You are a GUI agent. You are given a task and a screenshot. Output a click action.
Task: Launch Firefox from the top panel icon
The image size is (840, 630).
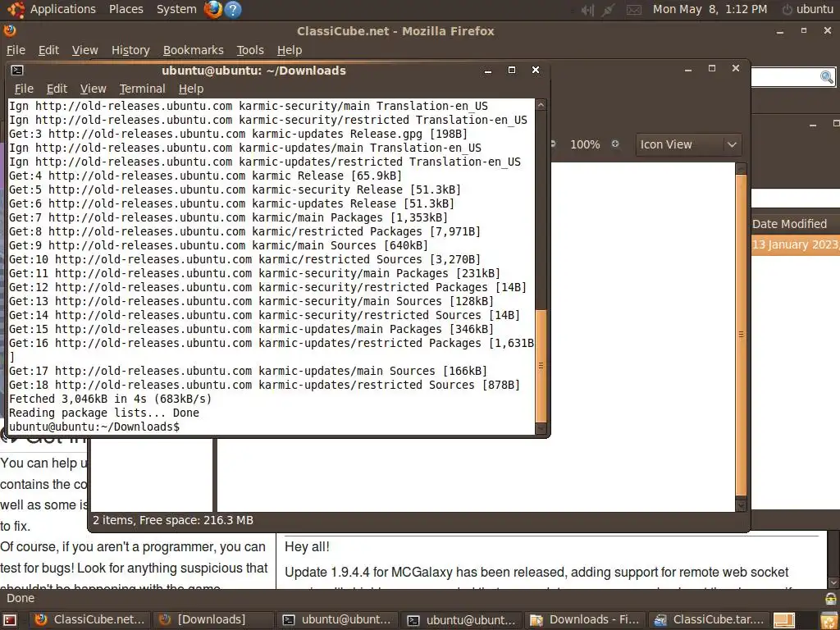[x=212, y=9]
